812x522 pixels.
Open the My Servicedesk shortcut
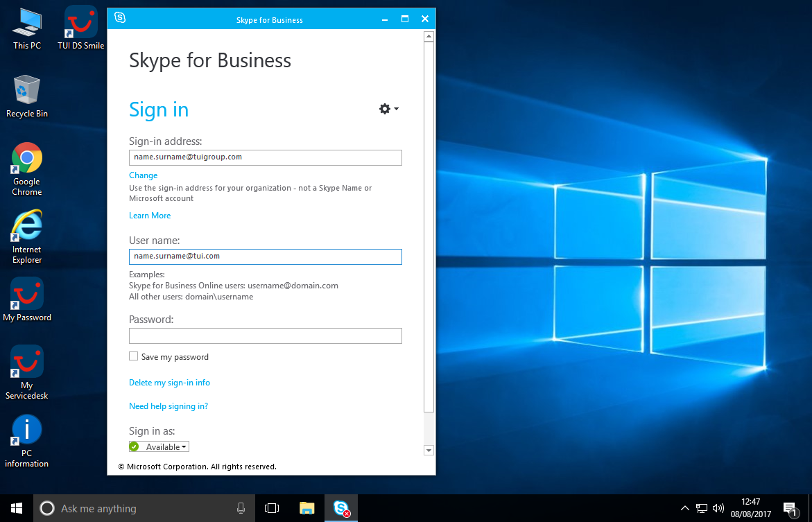(27, 372)
